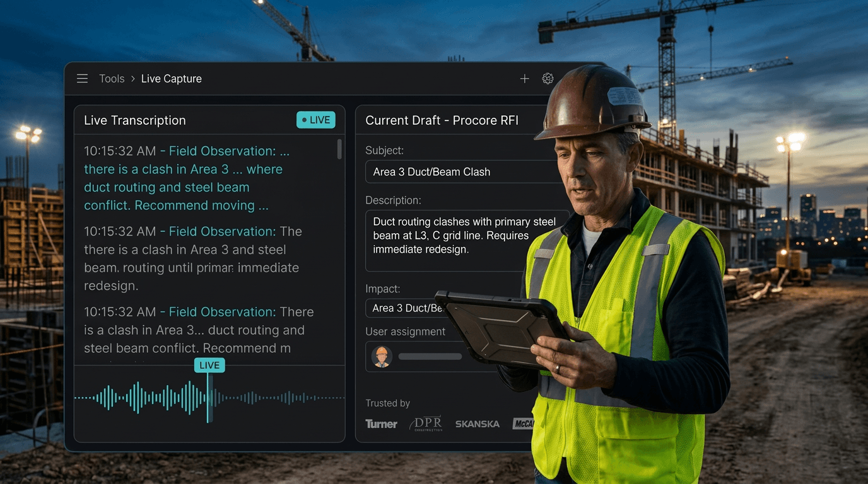The image size is (868, 484).
Task: Click the DPR Construction logo
Action: pos(426,423)
